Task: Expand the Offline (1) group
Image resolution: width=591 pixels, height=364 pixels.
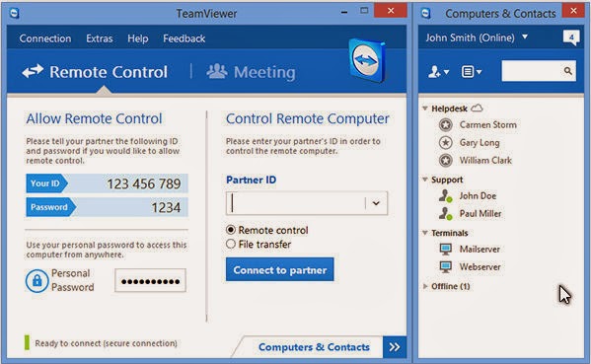Action: pos(425,286)
